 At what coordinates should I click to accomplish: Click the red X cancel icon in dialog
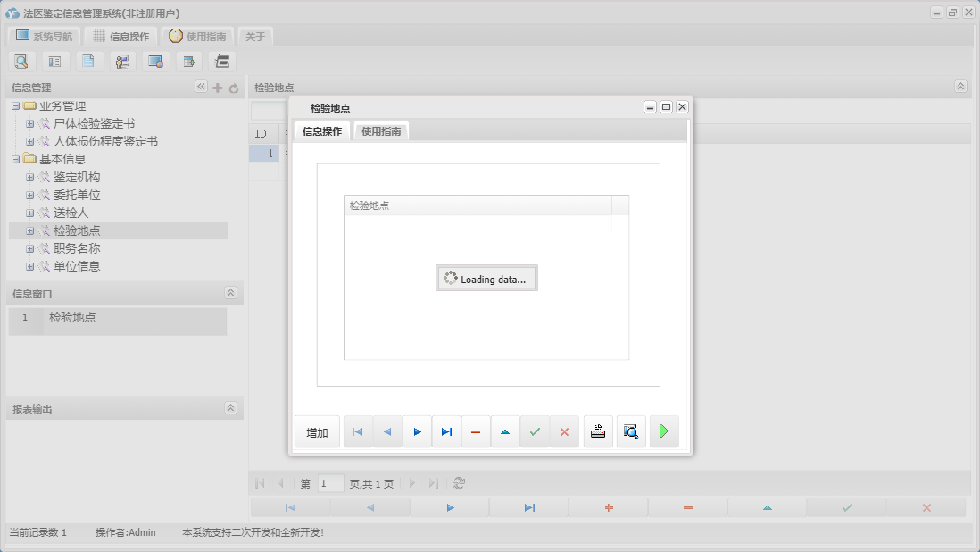tap(564, 431)
